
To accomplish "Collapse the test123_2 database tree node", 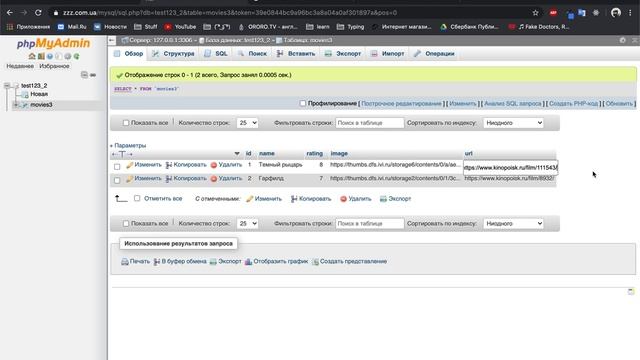I will point(7,85).
